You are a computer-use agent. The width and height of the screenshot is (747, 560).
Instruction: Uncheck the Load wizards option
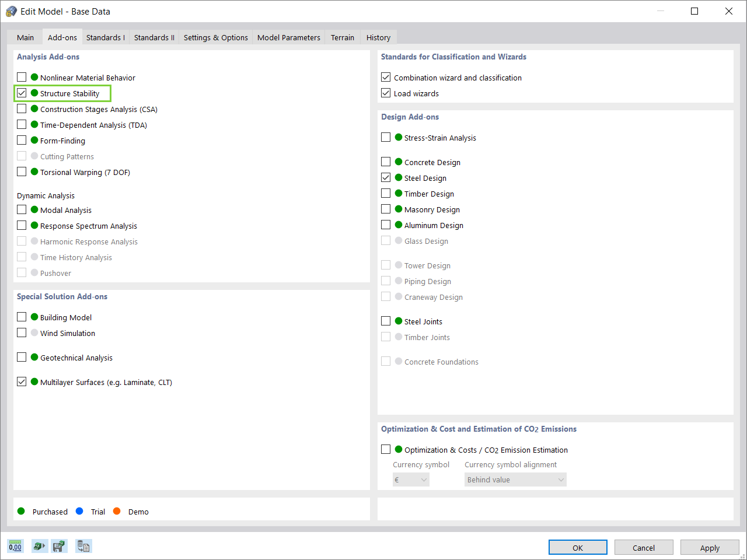(386, 93)
